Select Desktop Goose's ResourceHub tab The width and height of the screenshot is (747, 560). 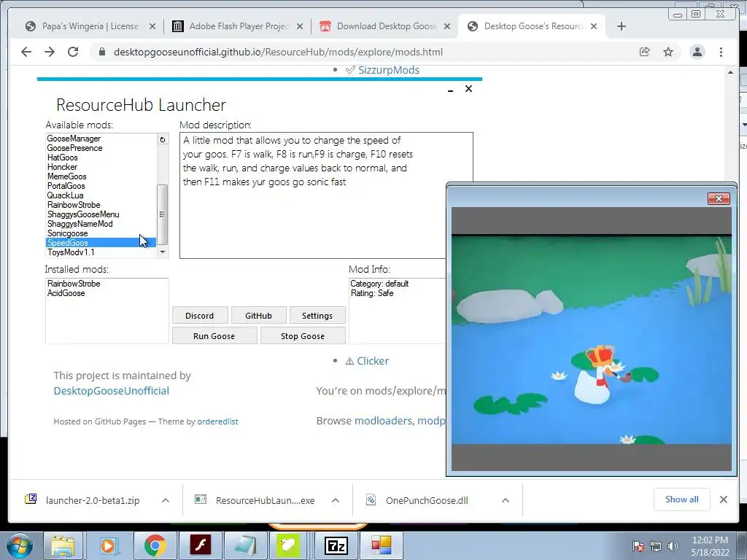[532, 26]
